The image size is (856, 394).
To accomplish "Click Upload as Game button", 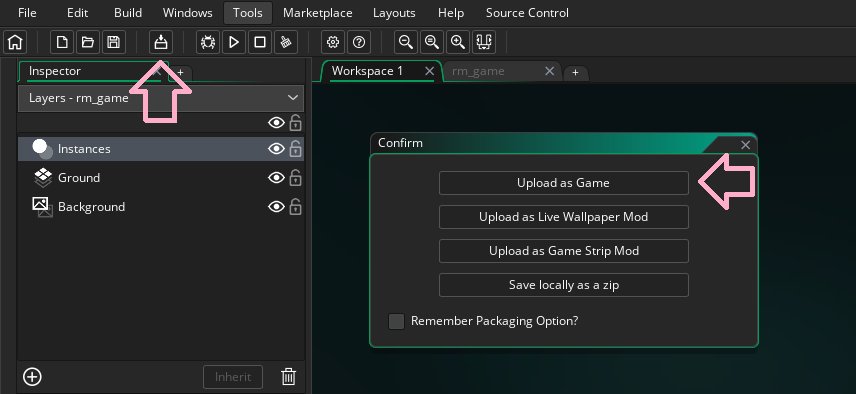I will (563, 183).
